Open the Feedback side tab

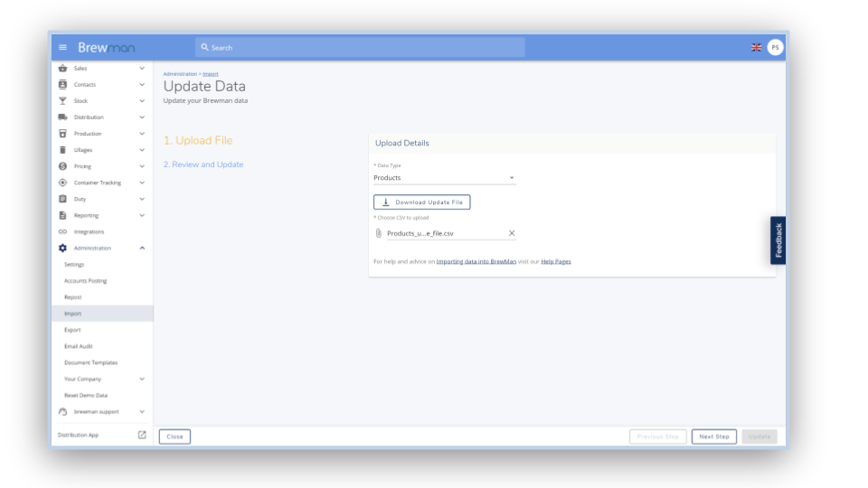click(778, 240)
